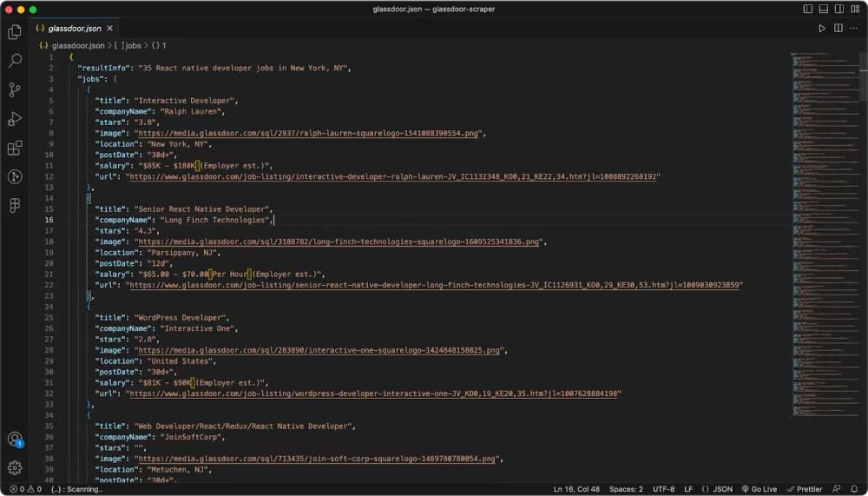Click the "United States" location value
Image resolution: width=868 pixels, height=496 pixels.
(x=180, y=361)
